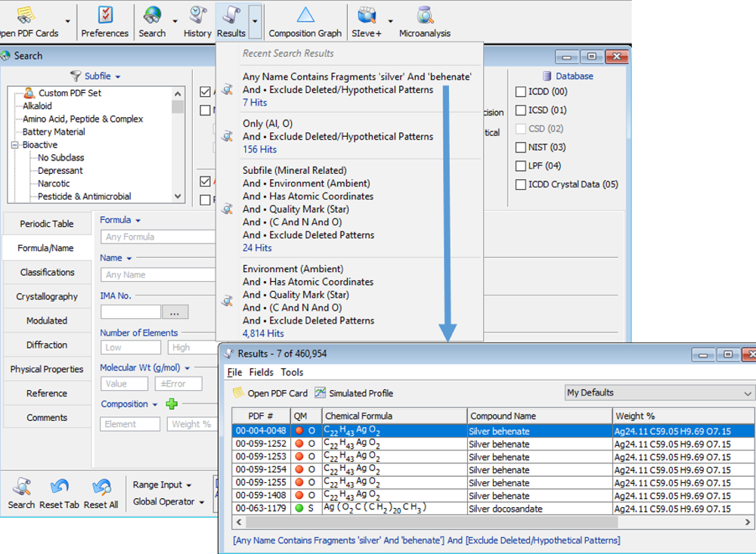Open the Diffraction tab
This screenshot has height=554, width=756.
tap(47, 345)
